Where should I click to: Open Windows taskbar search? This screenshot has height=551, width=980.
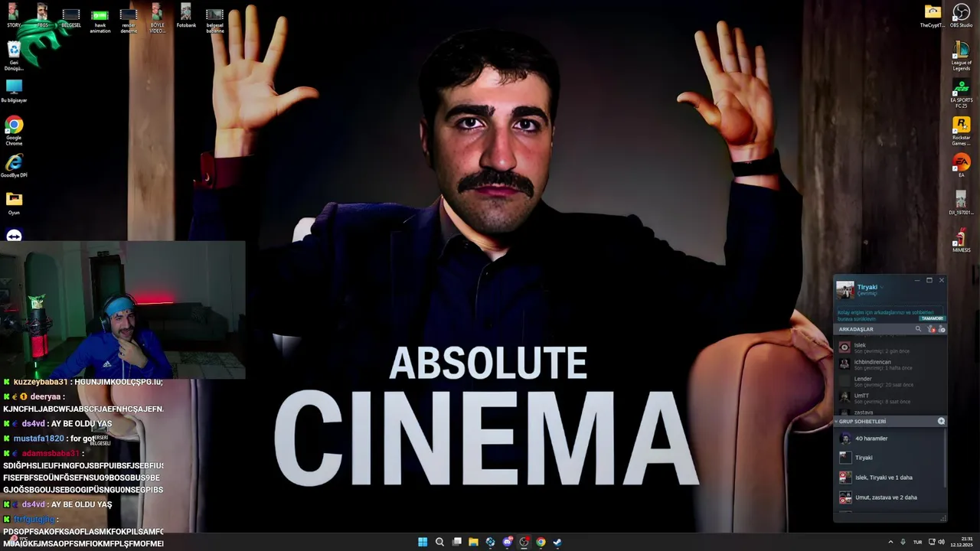439,542
